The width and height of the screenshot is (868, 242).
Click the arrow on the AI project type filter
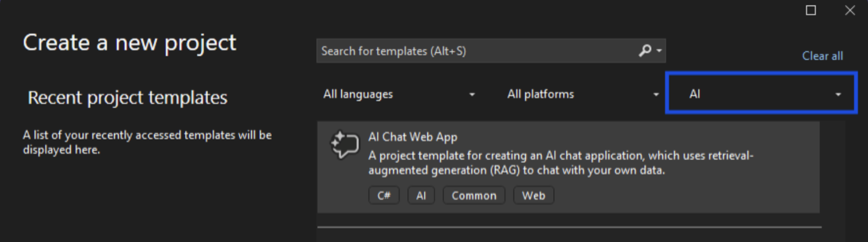(838, 95)
